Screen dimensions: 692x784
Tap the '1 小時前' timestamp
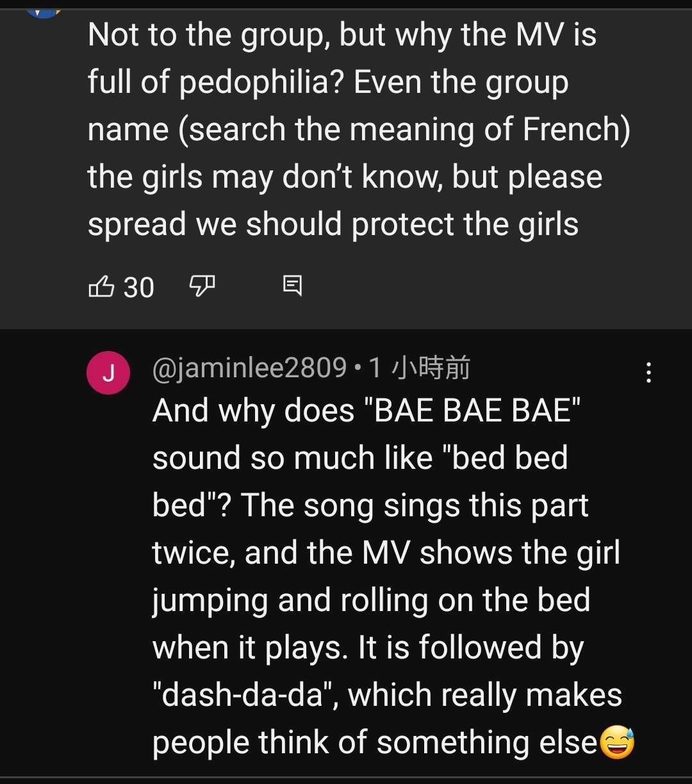420,368
